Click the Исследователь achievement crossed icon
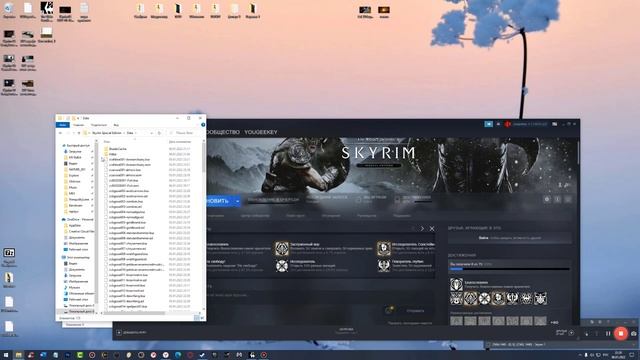This screenshot has width=640, height=360. (282, 266)
